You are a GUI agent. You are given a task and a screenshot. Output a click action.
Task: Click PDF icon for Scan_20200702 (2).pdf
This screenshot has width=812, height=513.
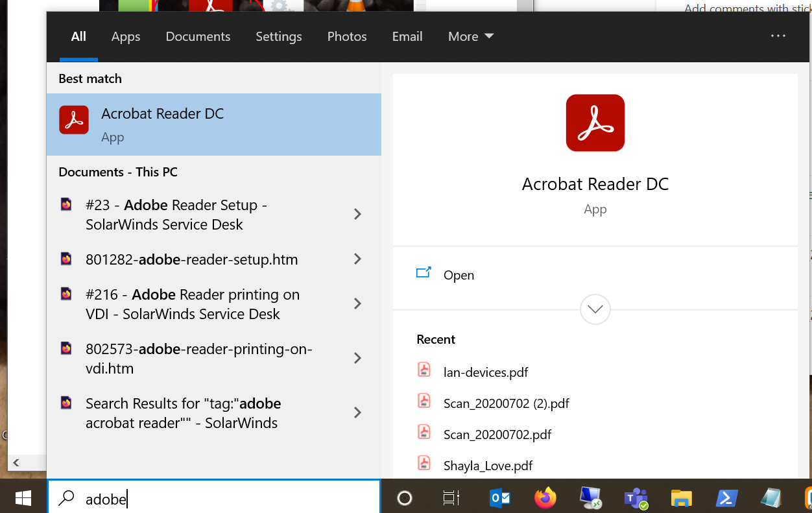[424, 401]
